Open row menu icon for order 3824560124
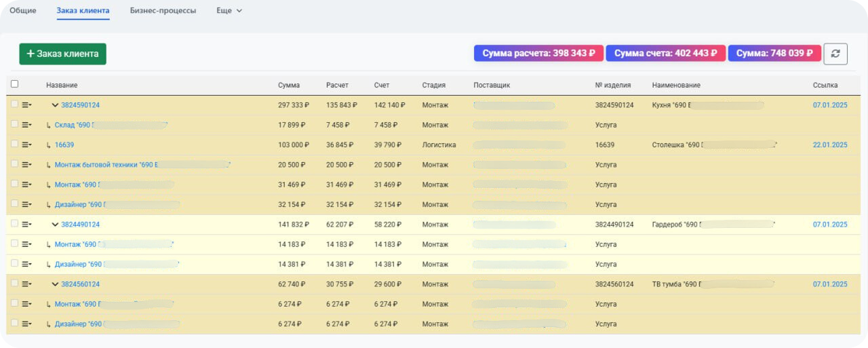This screenshot has height=348, width=868. tap(27, 284)
